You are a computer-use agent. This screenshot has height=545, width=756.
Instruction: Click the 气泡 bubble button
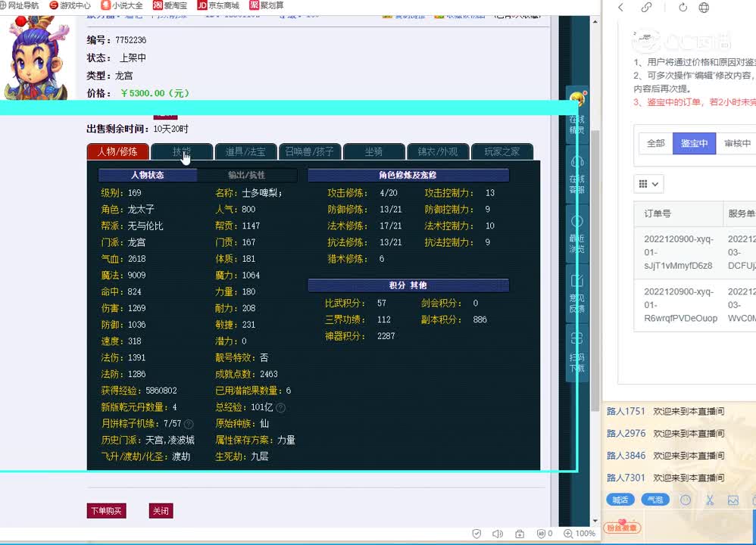655,500
